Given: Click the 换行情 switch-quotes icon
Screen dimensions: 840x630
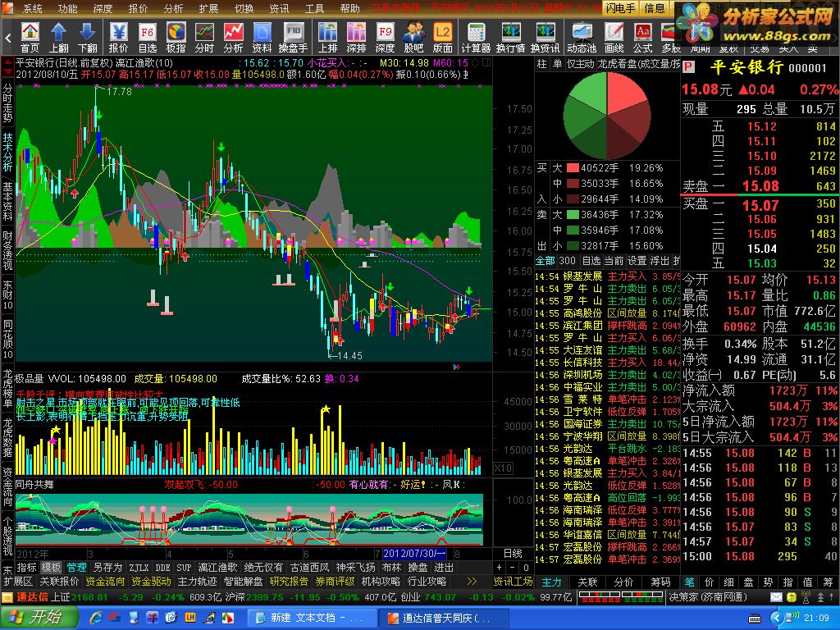Looking at the screenshot, I should coord(510,38).
